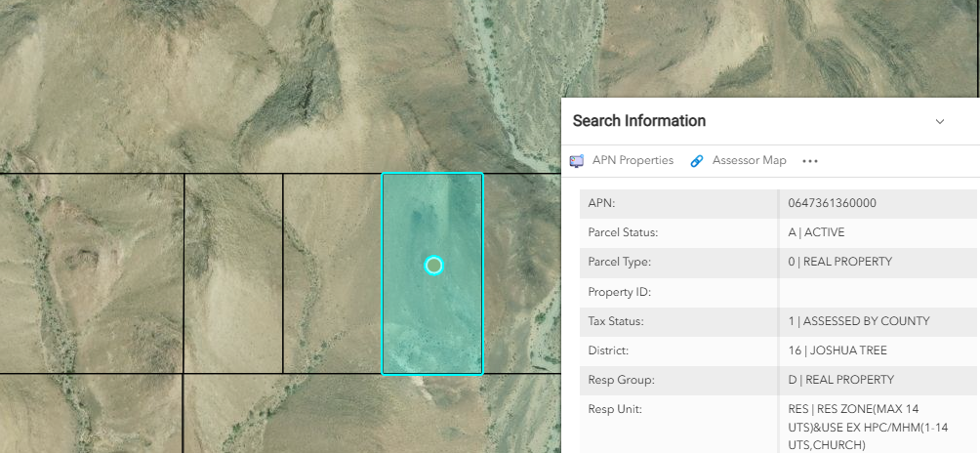Viewport: 980px width, 453px height.
Task: Click the empty Property ID value cell
Action: (878, 292)
